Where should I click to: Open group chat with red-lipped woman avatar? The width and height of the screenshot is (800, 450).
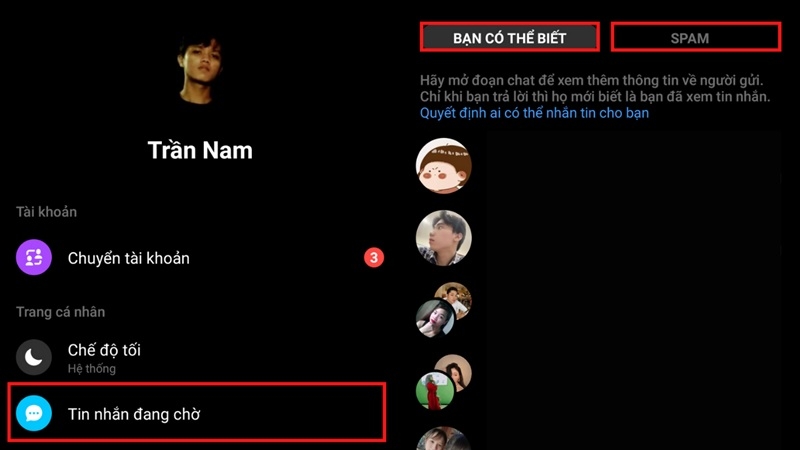coord(443,310)
